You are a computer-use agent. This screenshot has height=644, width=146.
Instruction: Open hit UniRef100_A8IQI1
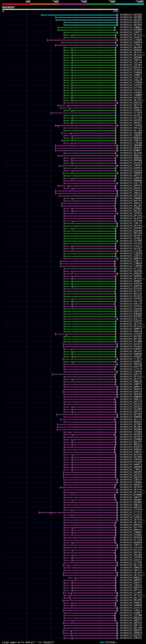pos(131,22)
